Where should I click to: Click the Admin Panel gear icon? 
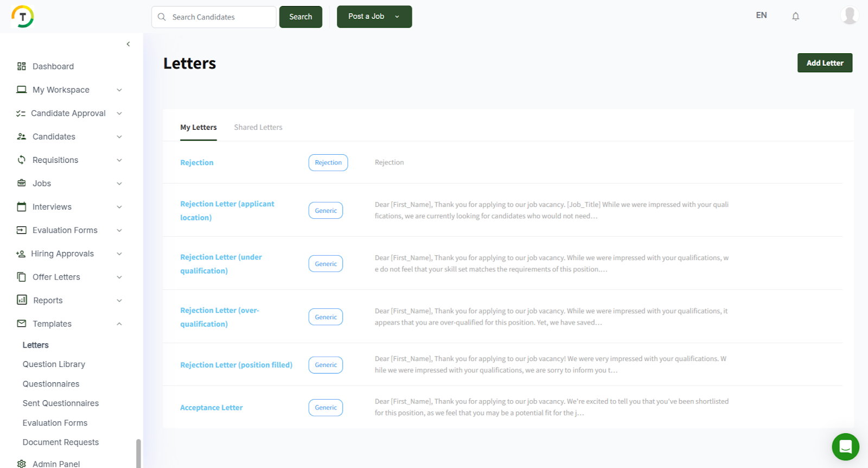click(22, 464)
